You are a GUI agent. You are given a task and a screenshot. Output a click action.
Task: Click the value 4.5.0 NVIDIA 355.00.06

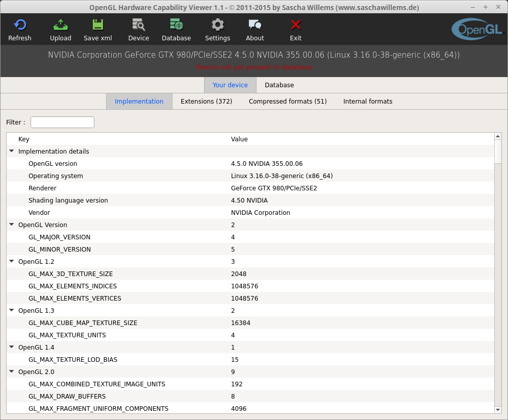pyautogui.click(x=267, y=163)
